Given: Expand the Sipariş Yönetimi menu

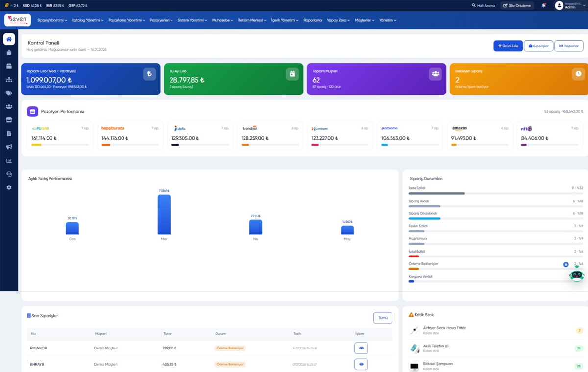Looking at the screenshot, I should tap(52, 20).
